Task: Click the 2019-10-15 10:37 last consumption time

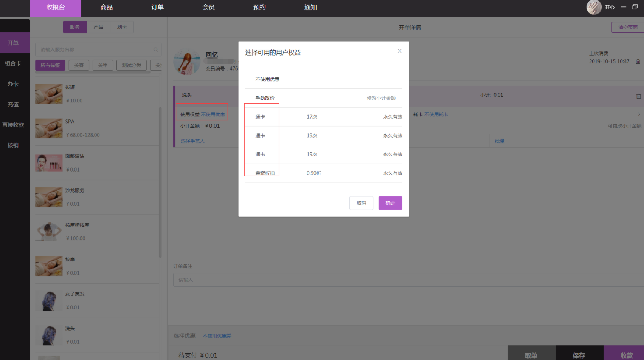Action: (609, 62)
